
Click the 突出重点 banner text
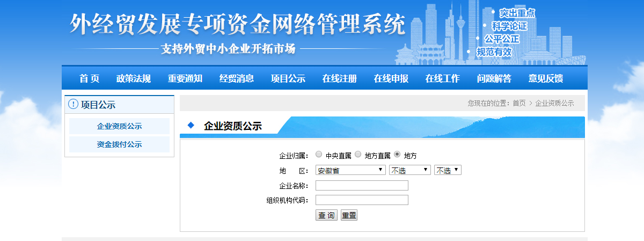tap(517, 13)
